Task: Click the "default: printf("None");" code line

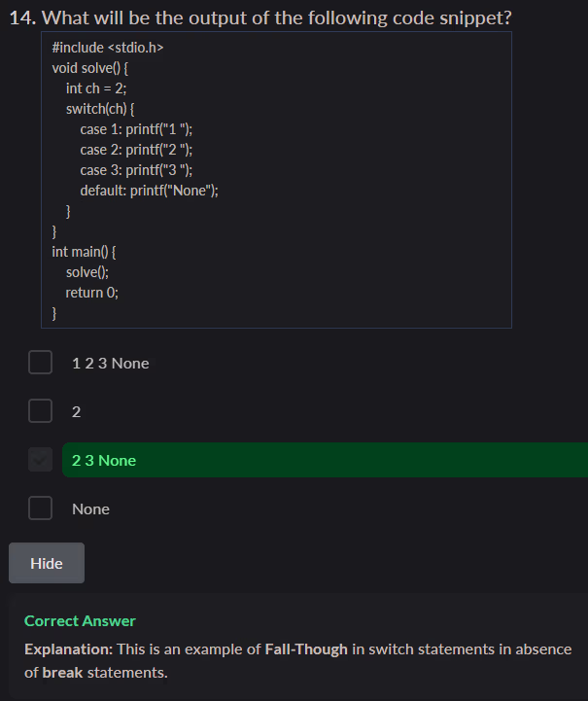Action: coord(149,191)
